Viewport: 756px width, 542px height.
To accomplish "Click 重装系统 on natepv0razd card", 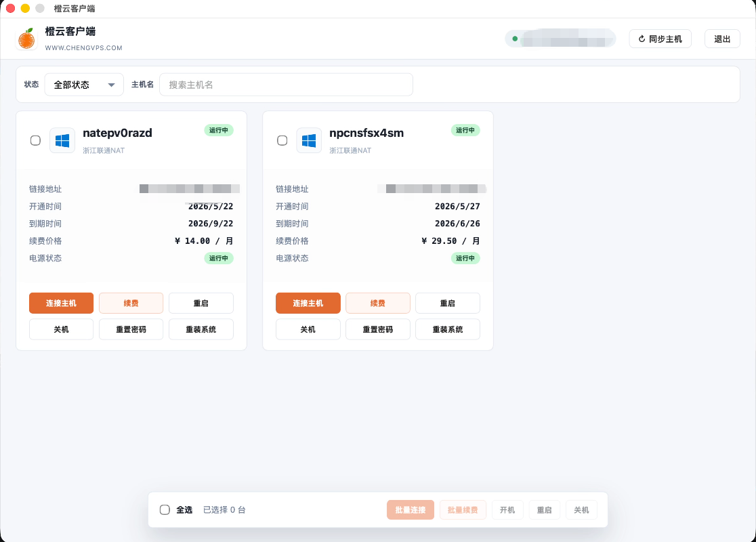I will 201,329.
